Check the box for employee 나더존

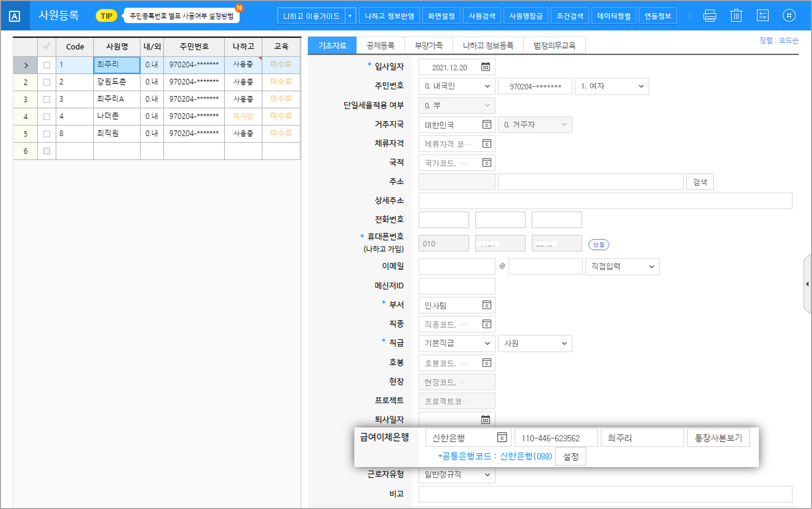[47, 116]
